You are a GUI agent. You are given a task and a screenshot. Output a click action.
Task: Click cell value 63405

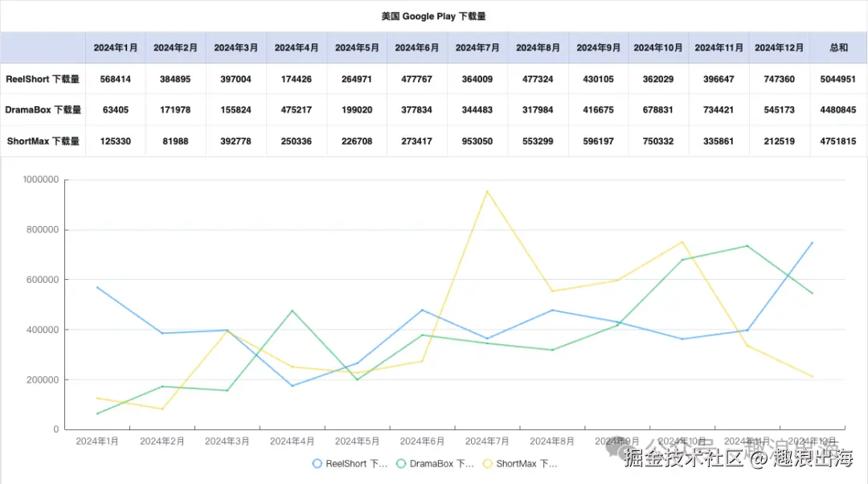pyautogui.click(x=115, y=109)
